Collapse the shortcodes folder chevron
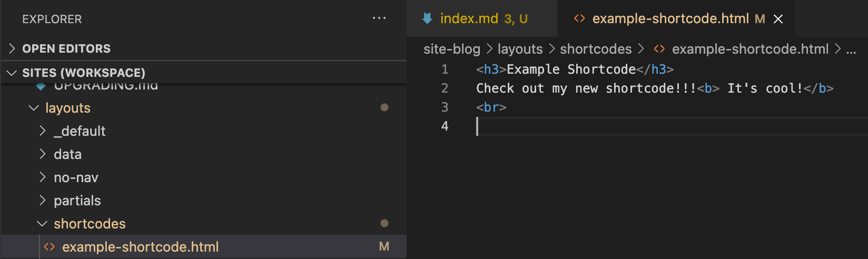 click(42, 224)
